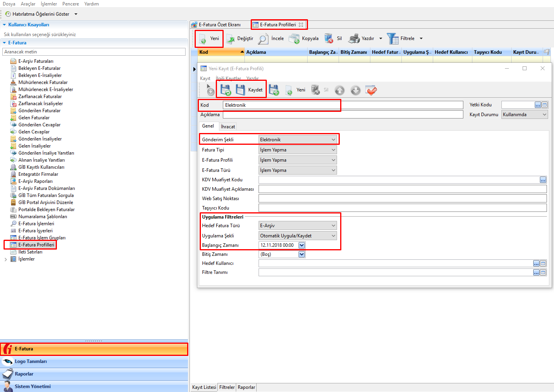Click the Yazdır printer icon
The width and height of the screenshot is (554, 392).
click(354, 38)
